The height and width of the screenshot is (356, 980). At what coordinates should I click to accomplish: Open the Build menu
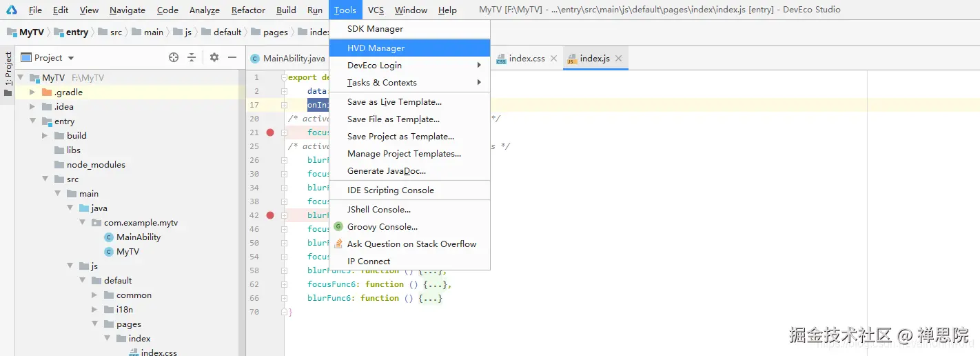(x=286, y=10)
